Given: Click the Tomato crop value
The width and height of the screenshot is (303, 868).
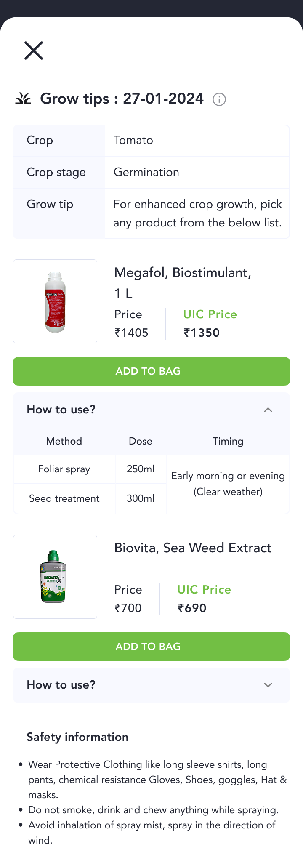Looking at the screenshot, I should coord(133,140).
